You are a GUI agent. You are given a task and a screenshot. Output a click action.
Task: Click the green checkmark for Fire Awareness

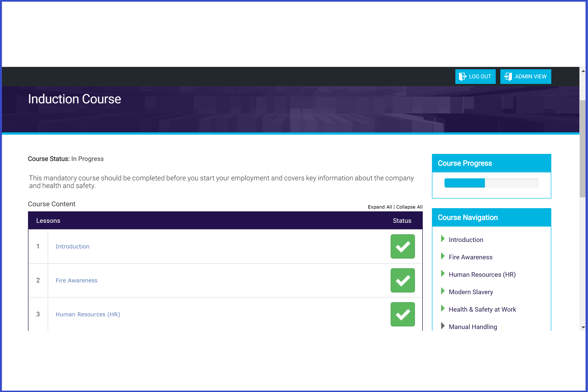pyautogui.click(x=403, y=280)
